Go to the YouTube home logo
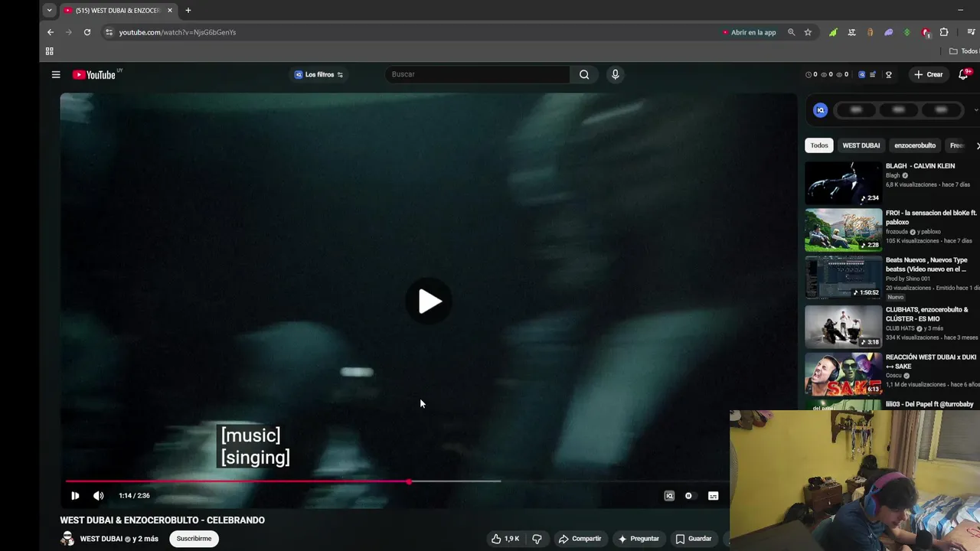980x551 pixels. pos(94,74)
